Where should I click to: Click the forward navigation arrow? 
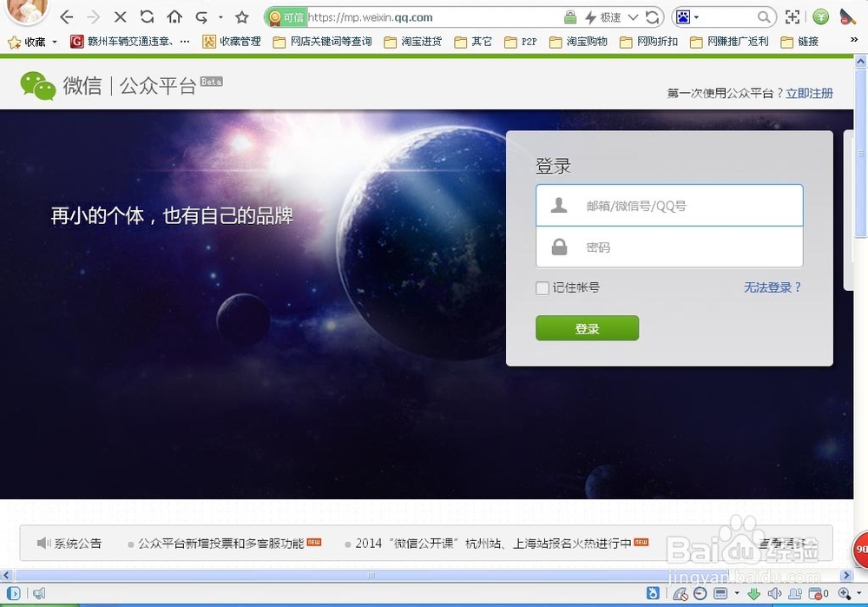tap(94, 17)
